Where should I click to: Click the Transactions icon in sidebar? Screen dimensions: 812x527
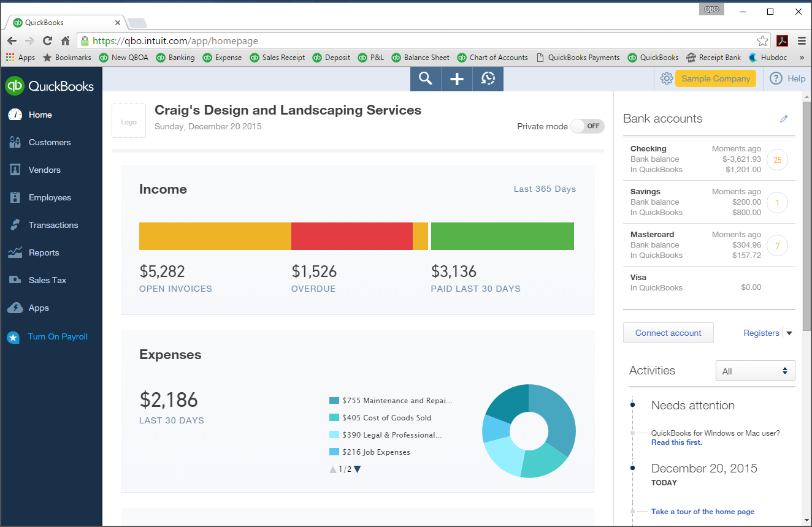coord(15,225)
